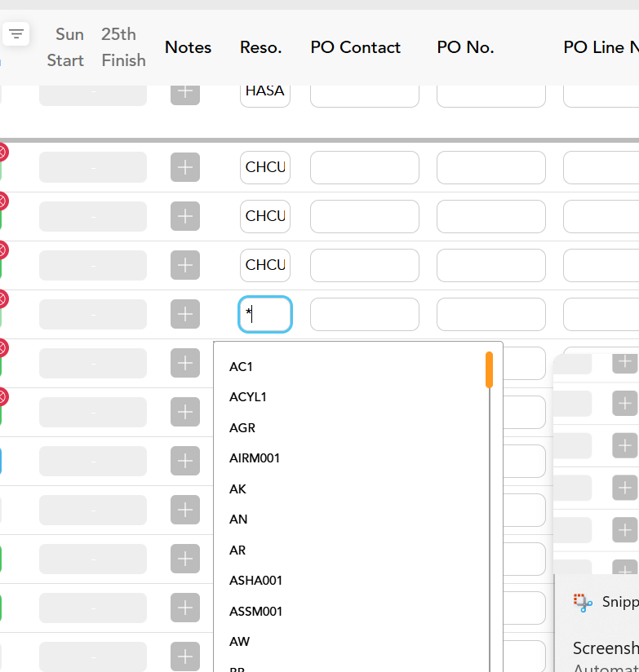Focus PO Contact field on HASA row
The height and width of the screenshot is (672, 639).
(364, 92)
